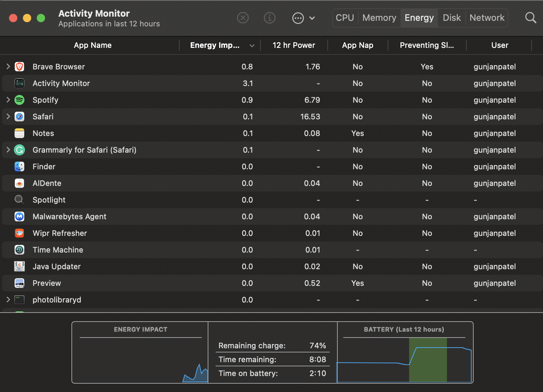The image size is (543, 392).
Task: Switch to the Network tab
Action: click(x=487, y=18)
